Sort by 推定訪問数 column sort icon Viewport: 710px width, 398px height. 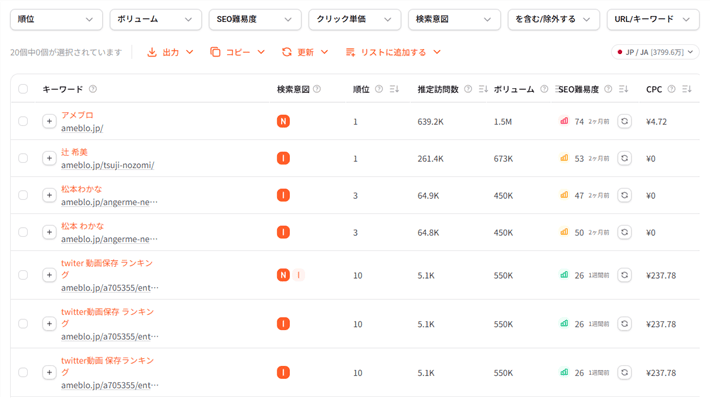point(483,89)
